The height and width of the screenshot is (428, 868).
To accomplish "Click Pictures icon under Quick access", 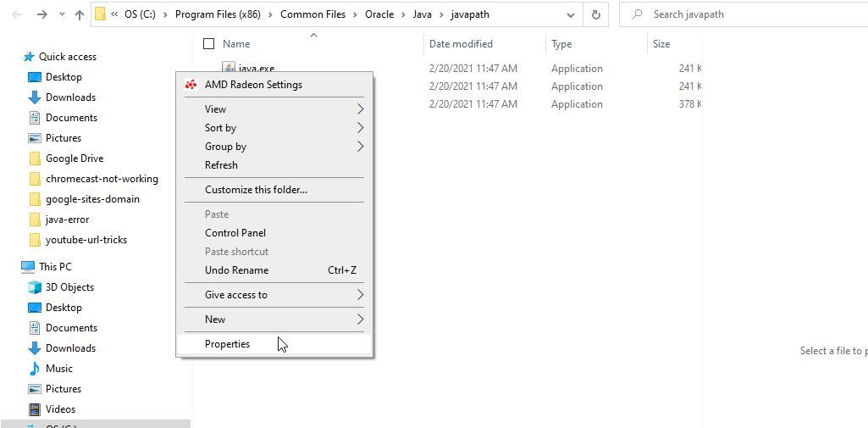I will pyautogui.click(x=35, y=138).
